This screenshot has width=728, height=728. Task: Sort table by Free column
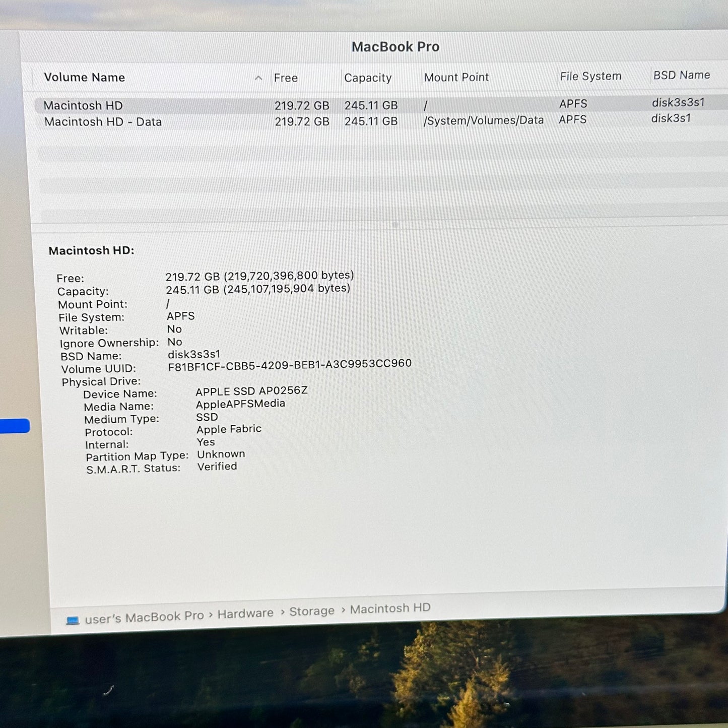(x=286, y=78)
